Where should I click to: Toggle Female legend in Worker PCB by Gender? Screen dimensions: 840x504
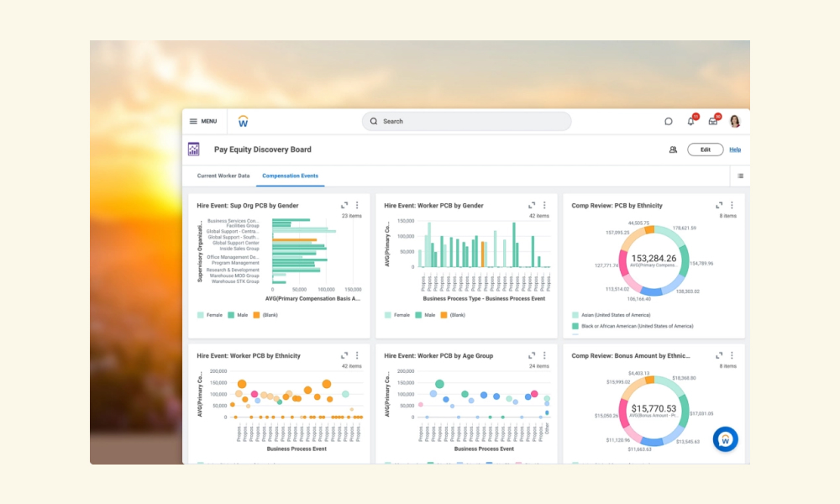(397, 315)
